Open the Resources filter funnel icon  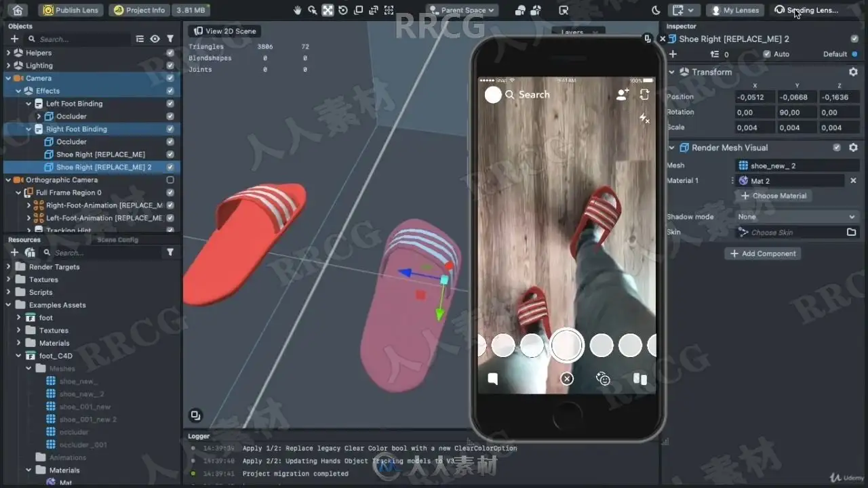[170, 252]
